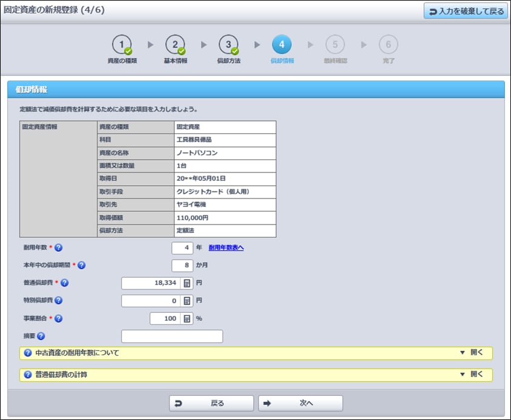Open the 耐用年数表へ link
511x420 pixels.
226,248
